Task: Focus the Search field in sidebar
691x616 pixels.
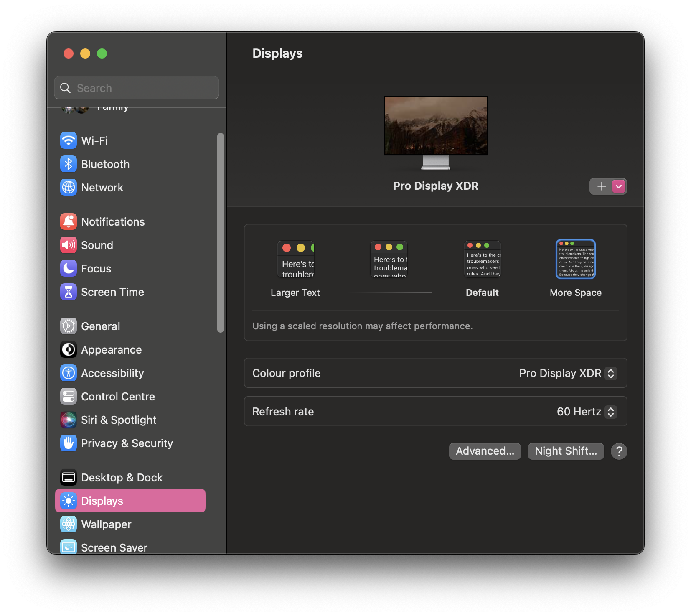Action: click(x=137, y=88)
